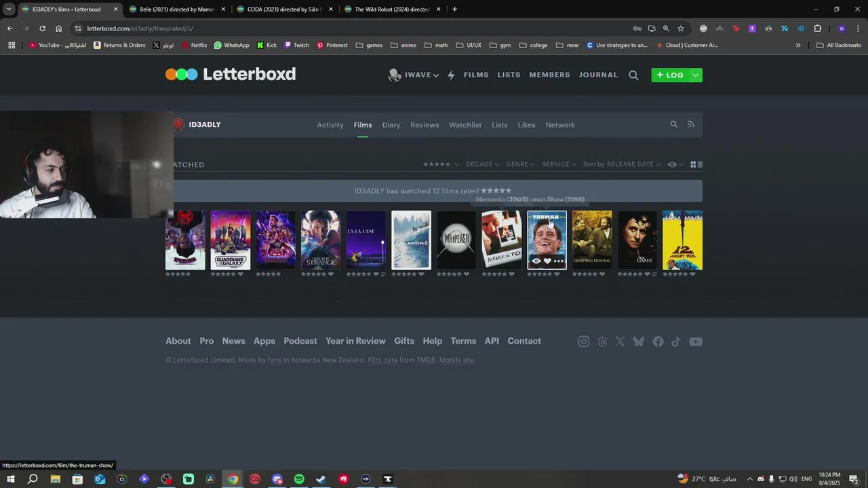Image resolution: width=868 pixels, height=488 pixels.
Task: Open the JOURNAL navigation link
Action: (x=598, y=75)
